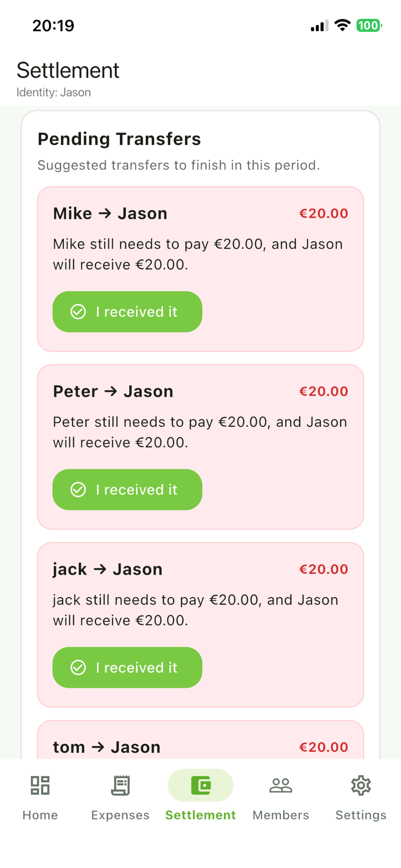Switch to the Home tab label
This screenshot has height=868, width=401.
[40, 815]
